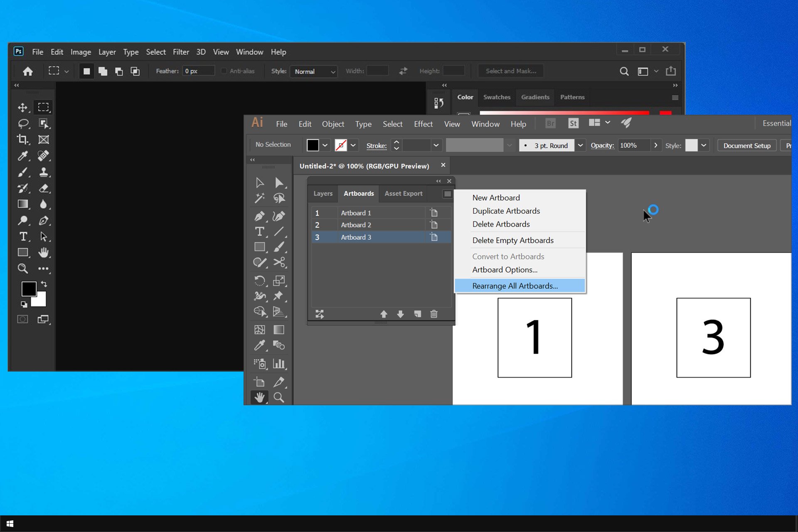
Task: Select Illustrator's Direct Selection tool
Action: [279, 183]
